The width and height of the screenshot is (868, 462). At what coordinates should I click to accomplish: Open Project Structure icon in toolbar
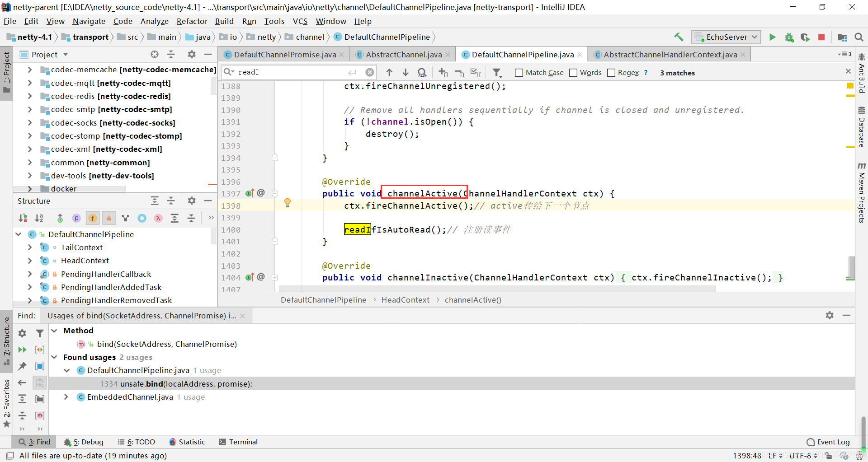coord(842,37)
